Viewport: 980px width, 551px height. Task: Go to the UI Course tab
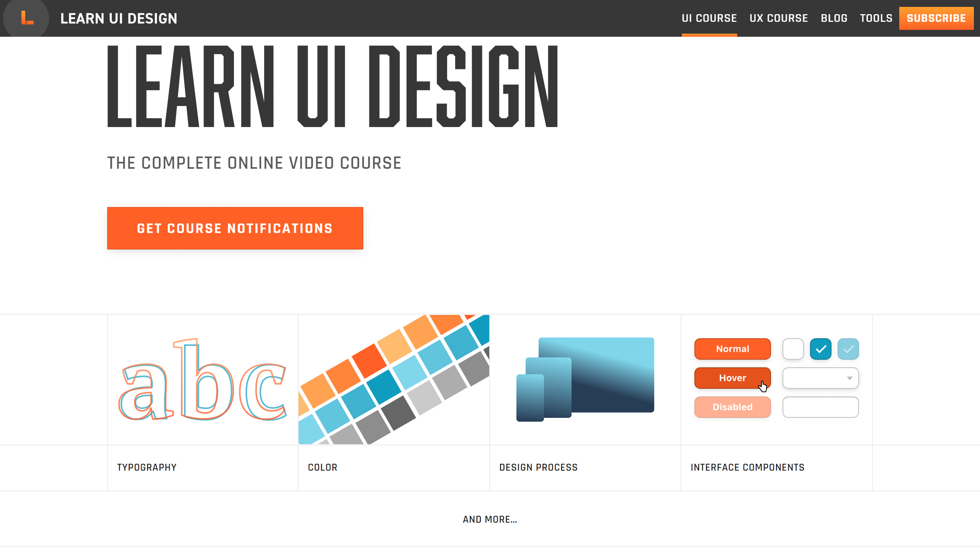click(x=709, y=18)
